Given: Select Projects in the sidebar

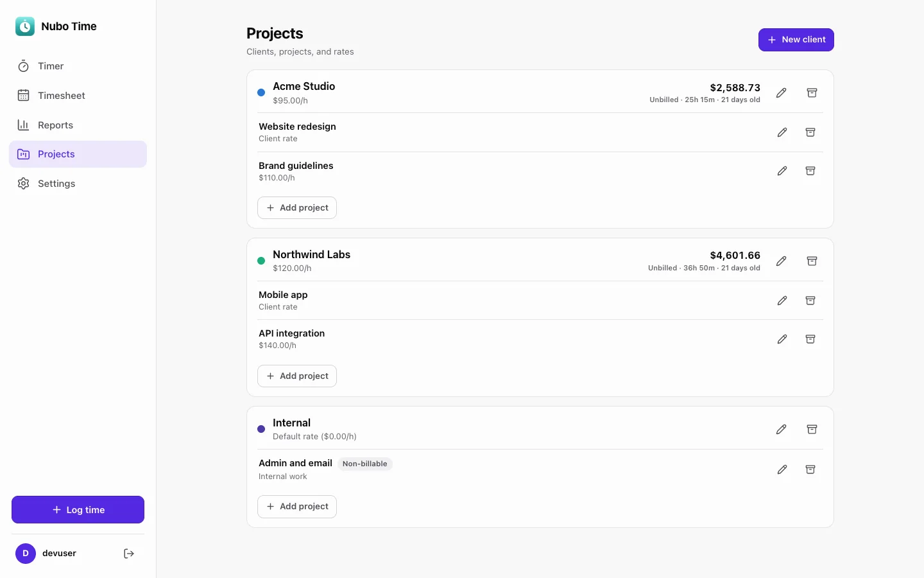Looking at the screenshot, I should [x=78, y=154].
